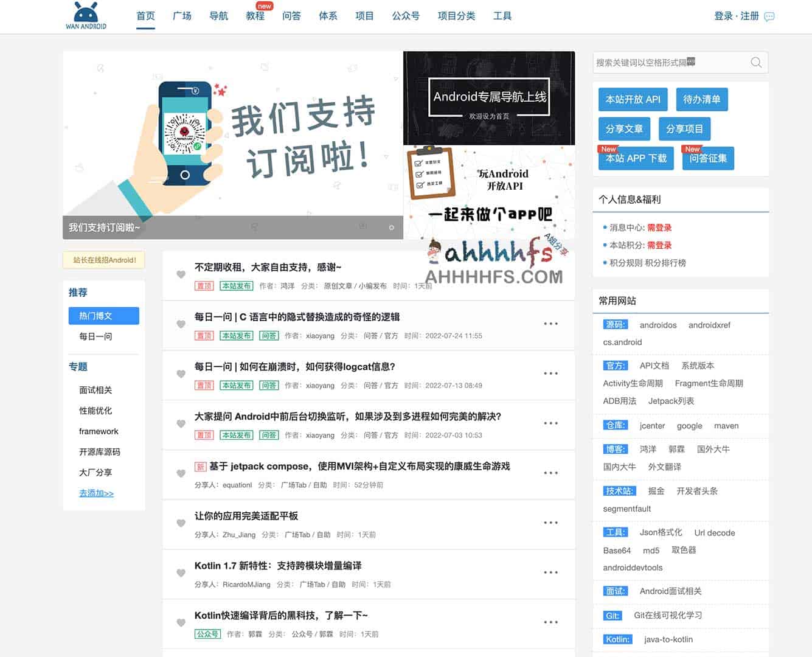The width and height of the screenshot is (812, 657).
Task: Open the 公众号 tab
Action: point(406,16)
